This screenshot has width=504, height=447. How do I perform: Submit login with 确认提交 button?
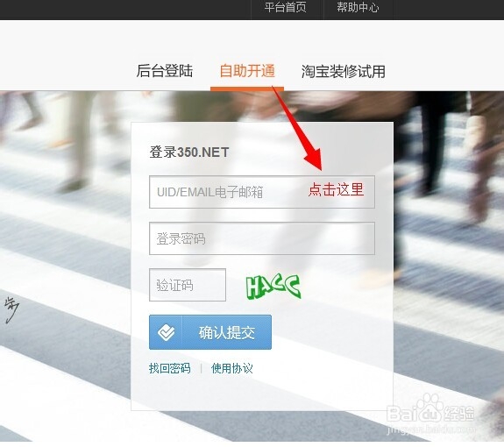[210, 332]
